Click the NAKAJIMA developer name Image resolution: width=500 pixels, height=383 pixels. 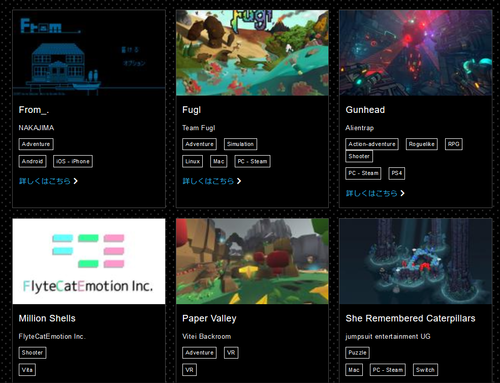pyautogui.click(x=36, y=128)
